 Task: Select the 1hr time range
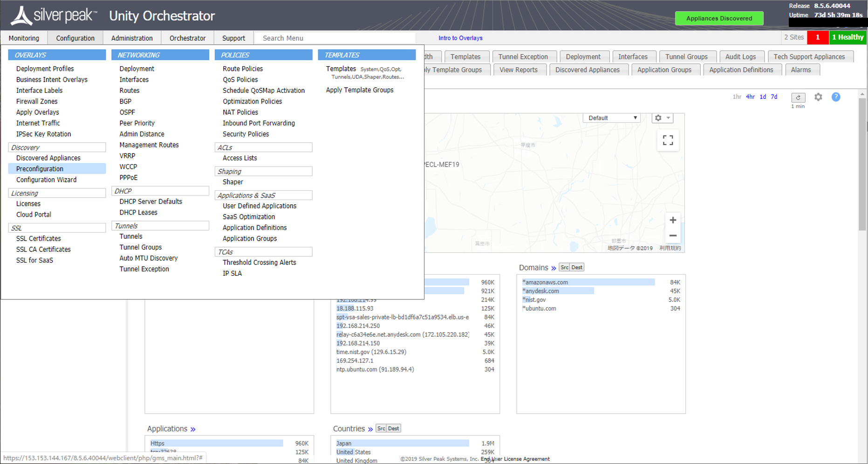click(737, 97)
